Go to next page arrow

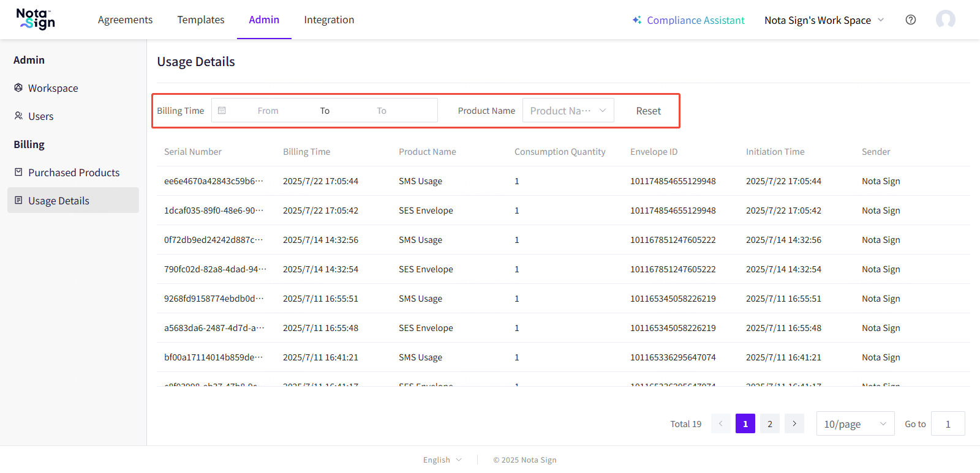(794, 423)
